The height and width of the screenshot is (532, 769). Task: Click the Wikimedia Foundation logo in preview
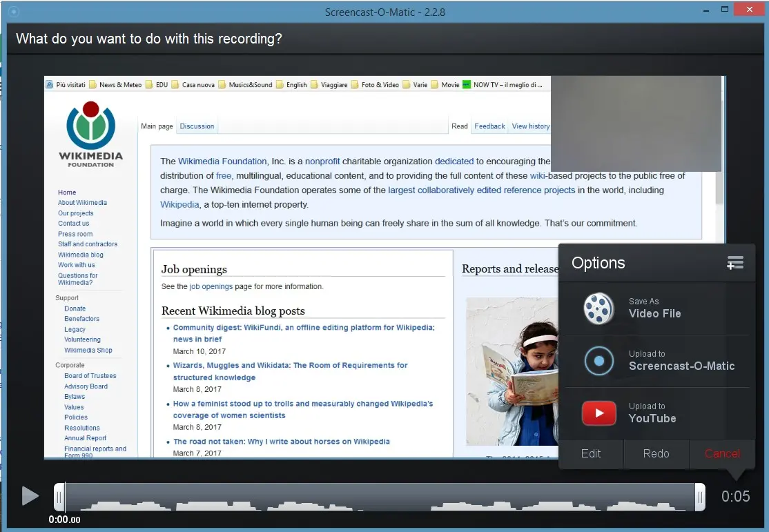pos(90,135)
